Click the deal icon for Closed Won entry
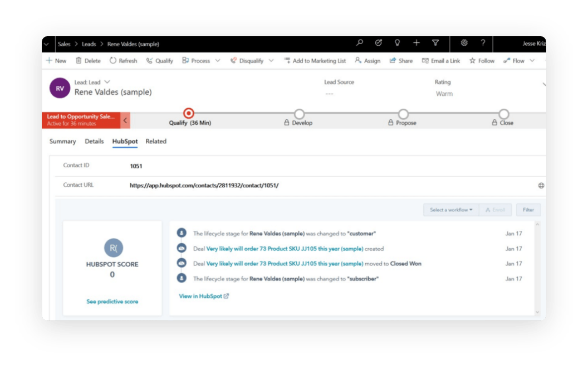This screenshot has height=368, width=588. point(182,263)
